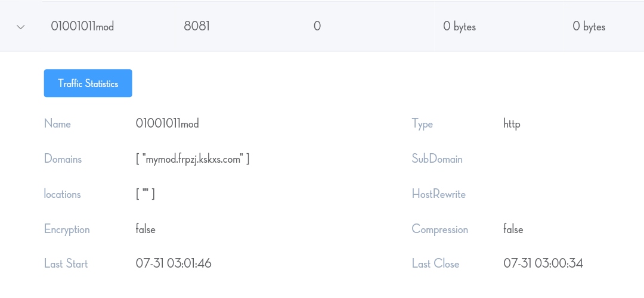Click the Encryption false value
Viewport: 644px width, 298px height.
(145, 229)
